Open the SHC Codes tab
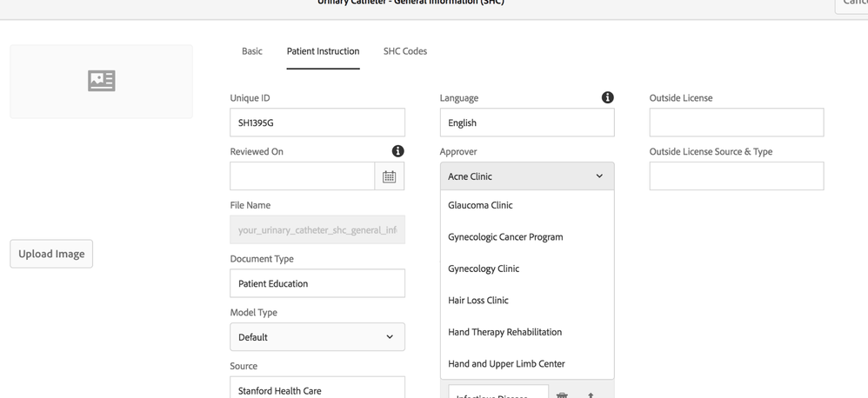The width and height of the screenshot is (868, 398). click(405, 51)
